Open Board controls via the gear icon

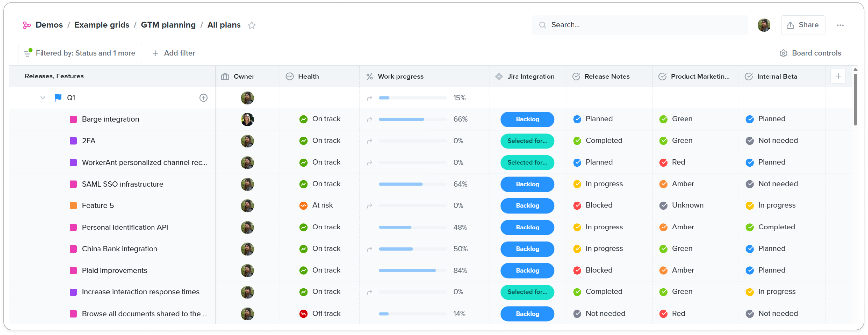(783, 53)
